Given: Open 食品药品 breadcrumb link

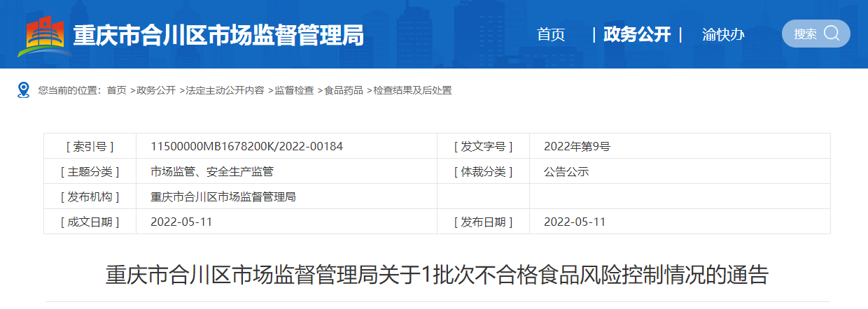Looking at the screenshot, I should pyautogui.click(x=344, y=90).
